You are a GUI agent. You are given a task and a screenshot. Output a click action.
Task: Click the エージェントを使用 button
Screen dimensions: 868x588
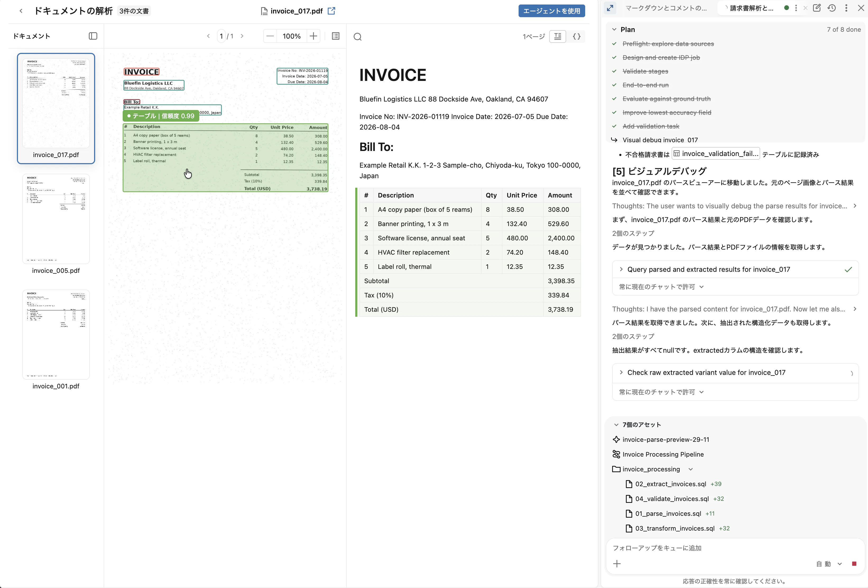pos(551,11)
